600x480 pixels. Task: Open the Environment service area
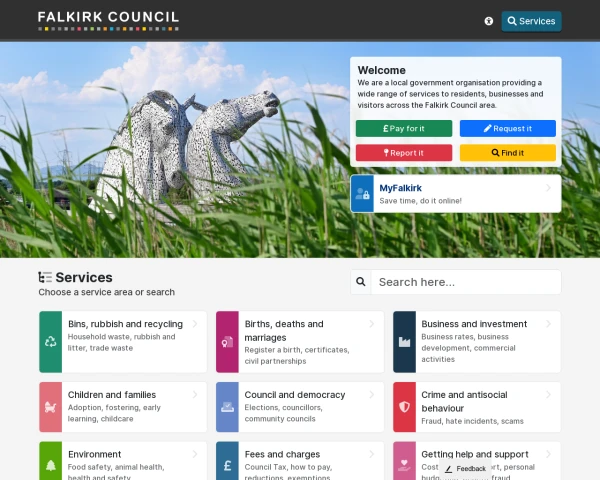pyautogui.click(x=95, y=454)
